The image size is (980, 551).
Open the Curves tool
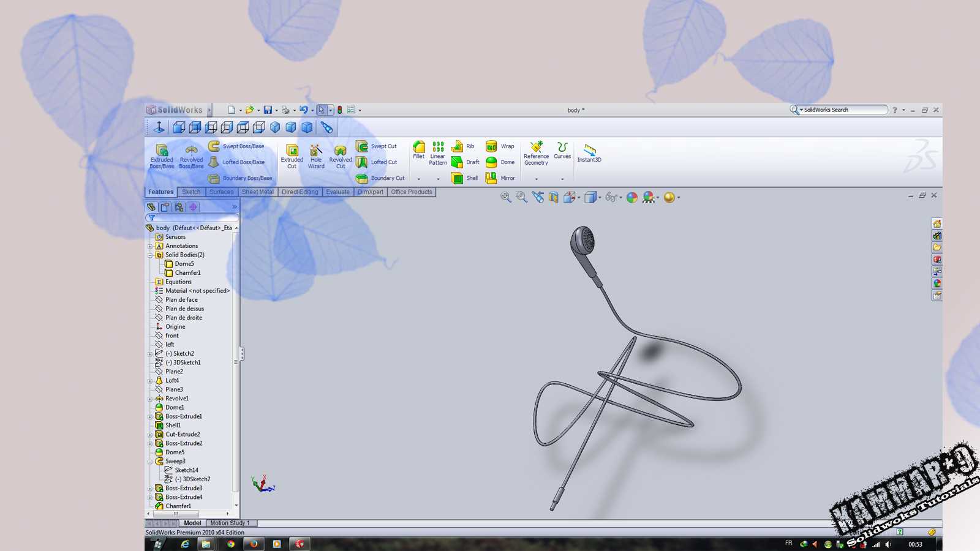[x=562, y=151]
